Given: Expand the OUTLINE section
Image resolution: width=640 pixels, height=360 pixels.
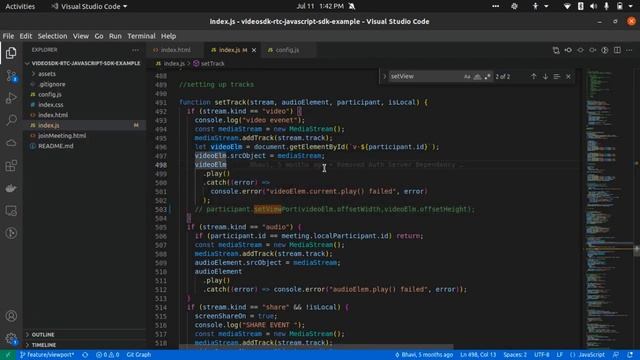Looking at the screenshot, I should click(43, 335).
